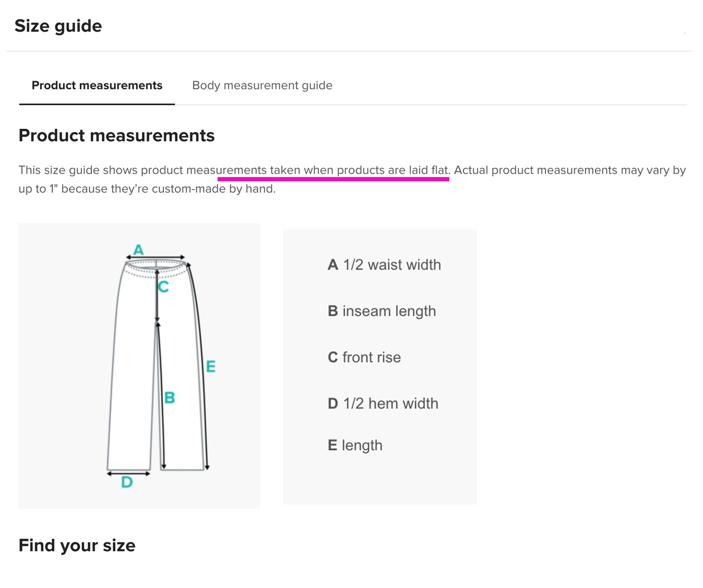Select the 'B inseam length' legend entry
The width and height of the screenshot is (703, 588).
pyautogui.click(x=382, y=311)
